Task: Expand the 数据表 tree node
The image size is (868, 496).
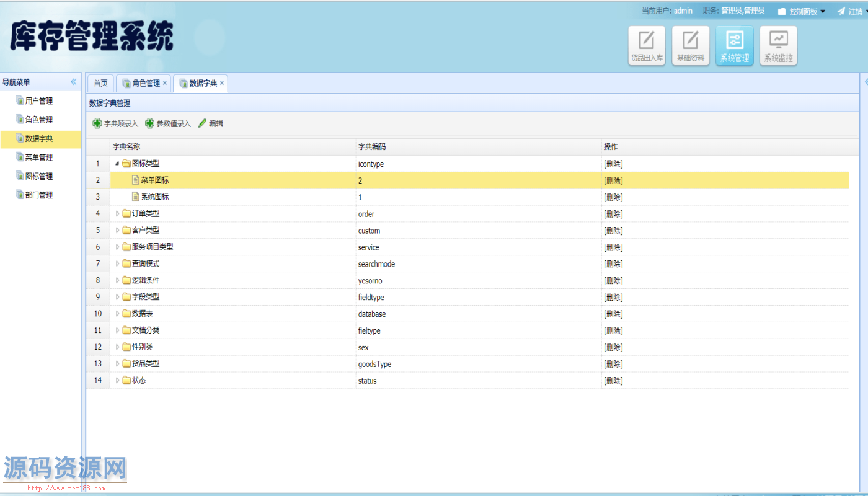Action: (x=117, y=314)
